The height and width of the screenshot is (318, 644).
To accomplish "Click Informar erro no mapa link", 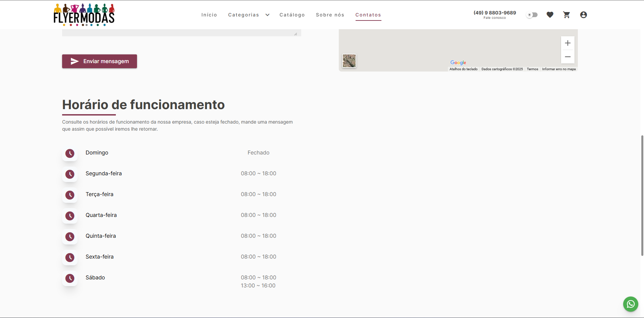I will click(x=559, y=69).
